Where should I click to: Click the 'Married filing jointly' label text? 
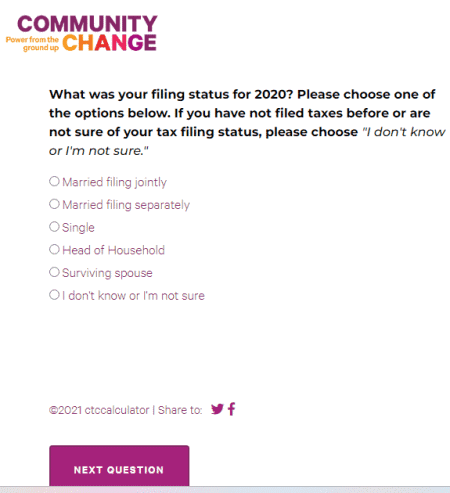114,182
